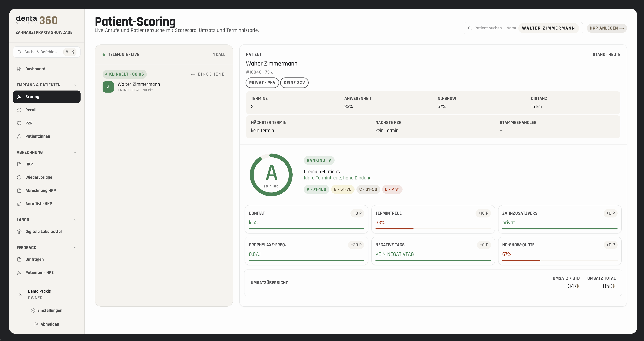Collapse the Feedback section chevron

point(75,248)
